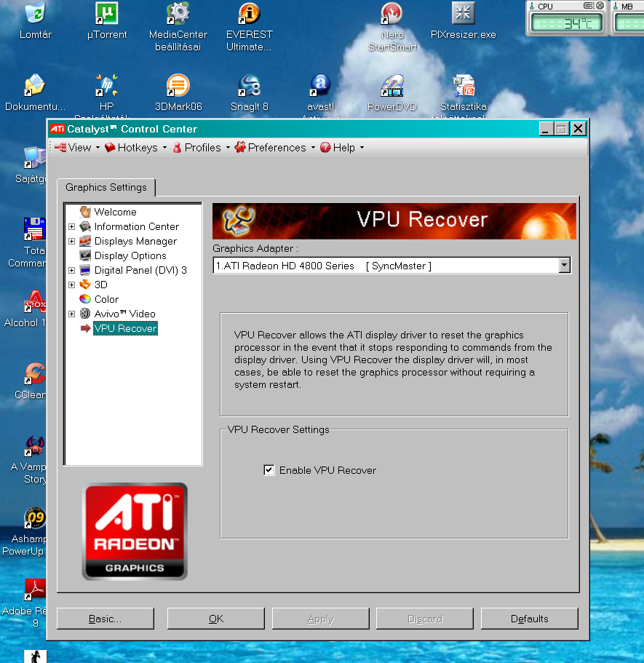
Task: Click the Defaults button
Action: click(530, 619)
